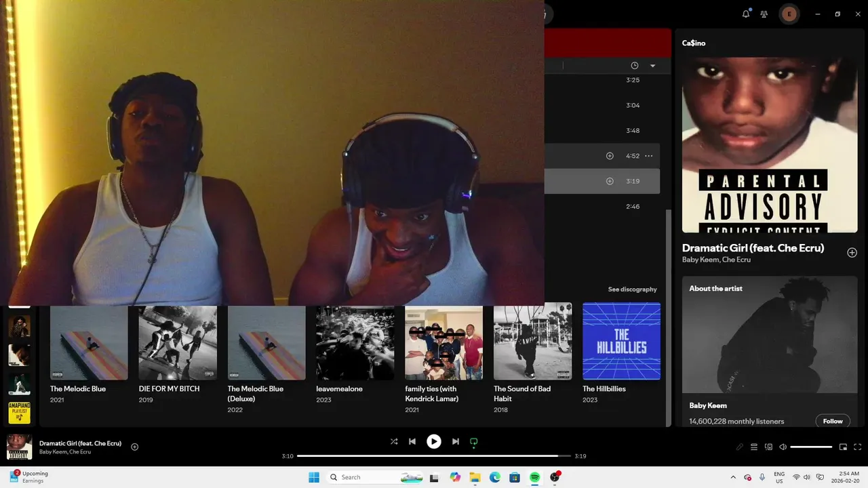Open the Ca$ino album heading link
The image size is (868, 488).
(694, 43)
